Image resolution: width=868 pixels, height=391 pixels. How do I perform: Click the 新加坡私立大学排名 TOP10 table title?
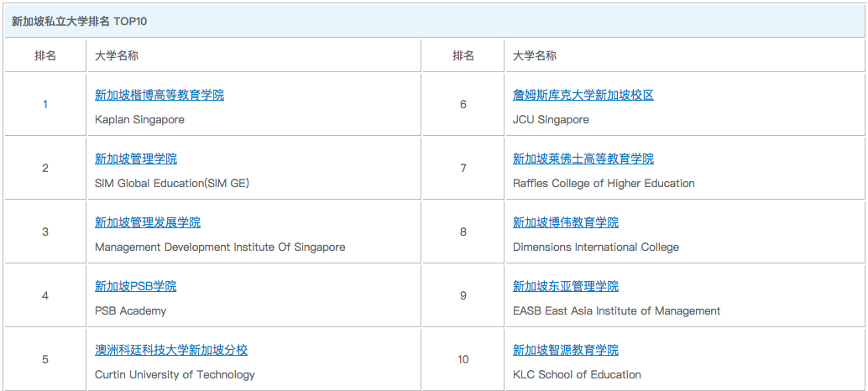pyautogui.click(x=79, y=20)
